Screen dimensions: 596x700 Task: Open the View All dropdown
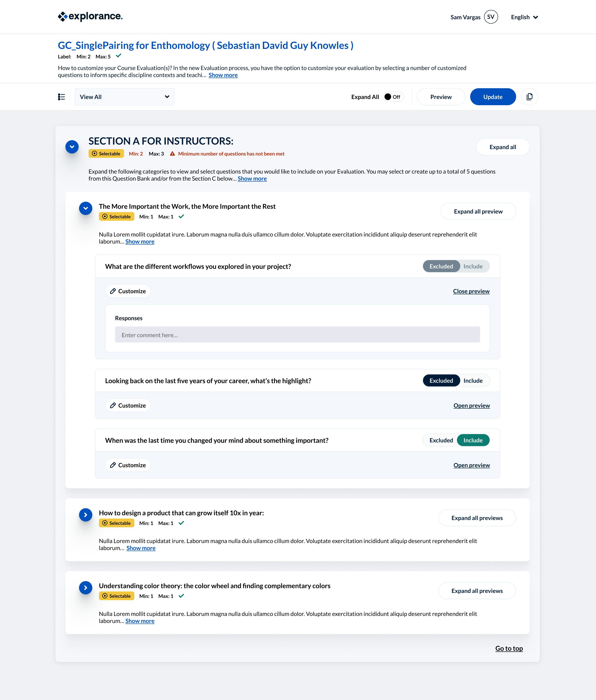click(124, 97)
